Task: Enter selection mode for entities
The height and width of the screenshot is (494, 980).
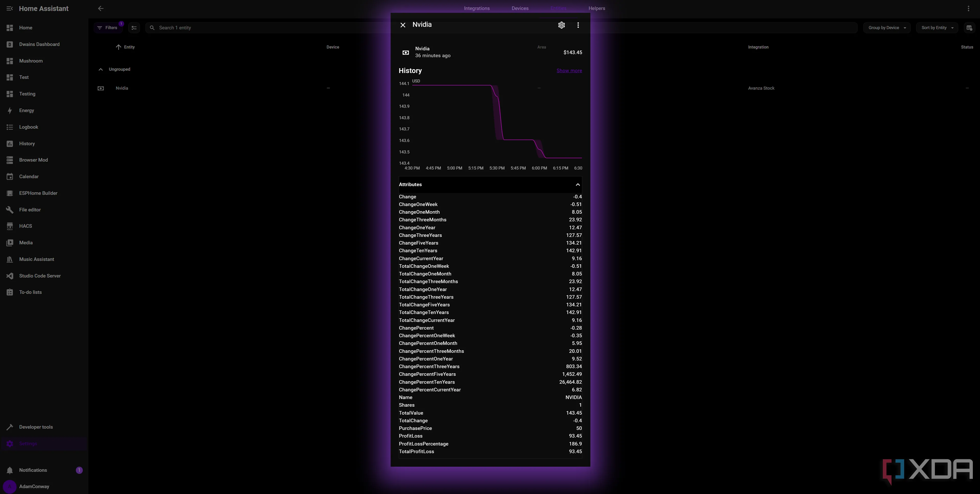Action: 134,28
